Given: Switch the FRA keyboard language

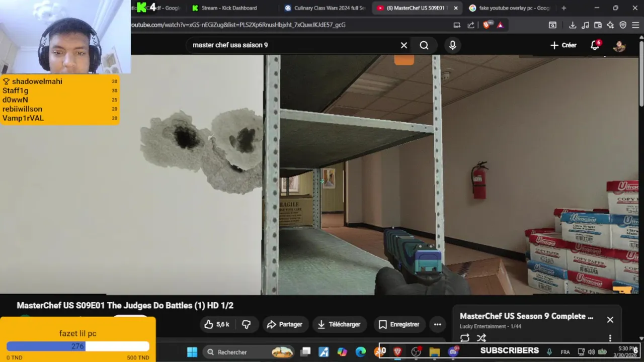Looking at the screenshot, I should (x=565, y=352).
